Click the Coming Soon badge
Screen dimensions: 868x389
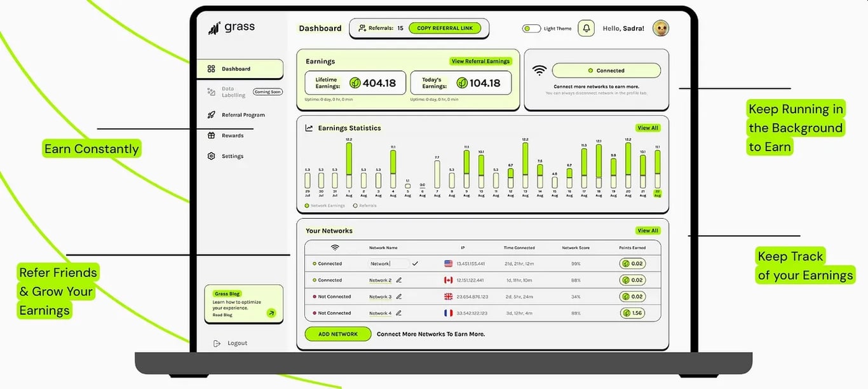268,92
